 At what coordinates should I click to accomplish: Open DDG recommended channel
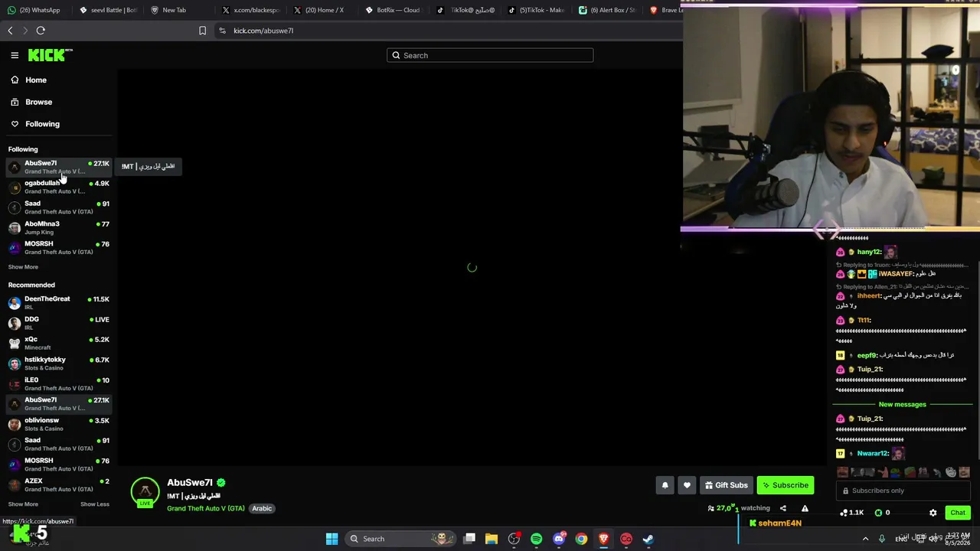coord(59,323)
